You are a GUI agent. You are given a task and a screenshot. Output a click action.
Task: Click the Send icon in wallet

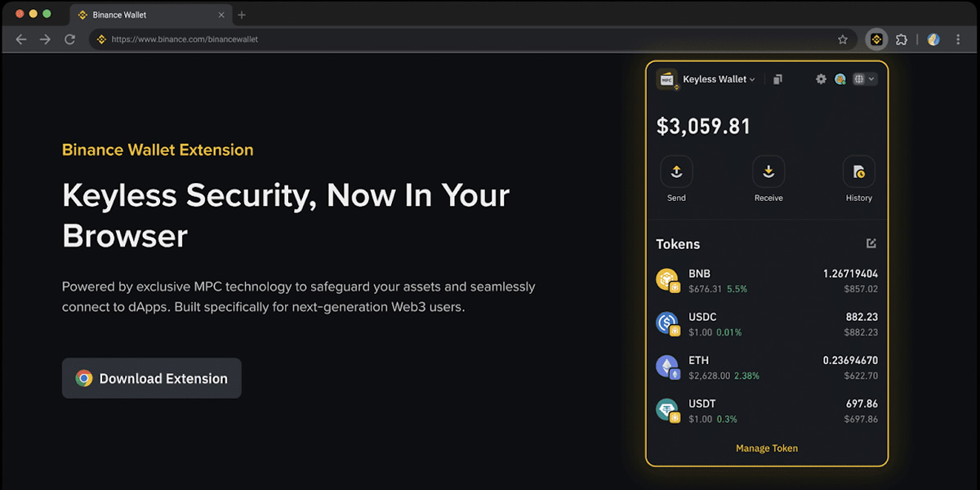676,172
